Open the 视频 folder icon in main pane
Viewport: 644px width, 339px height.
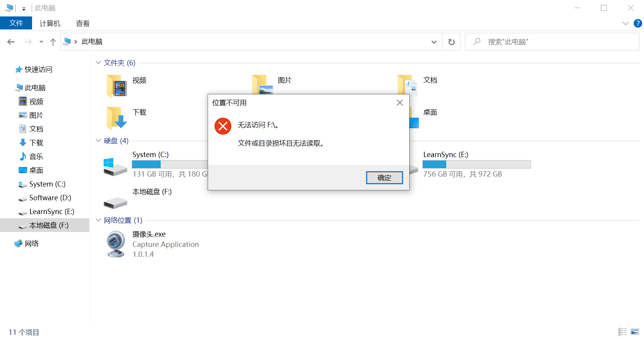pyautogui.click(x=117, y=86)
